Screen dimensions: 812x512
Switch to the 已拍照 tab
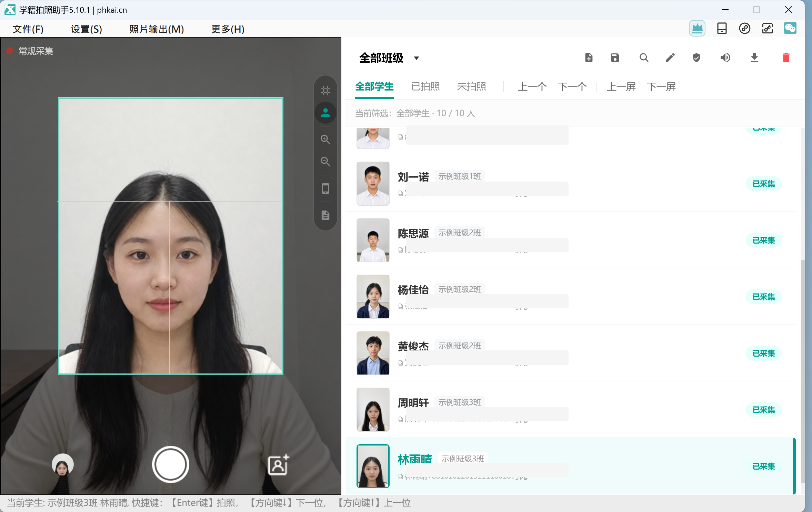(425, 86)
